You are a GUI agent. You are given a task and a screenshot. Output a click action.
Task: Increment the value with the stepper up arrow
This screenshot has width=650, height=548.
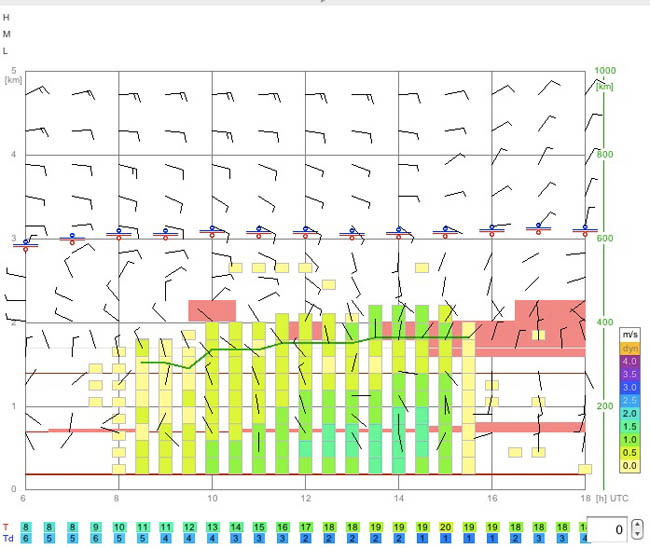[x=638, y=524]
